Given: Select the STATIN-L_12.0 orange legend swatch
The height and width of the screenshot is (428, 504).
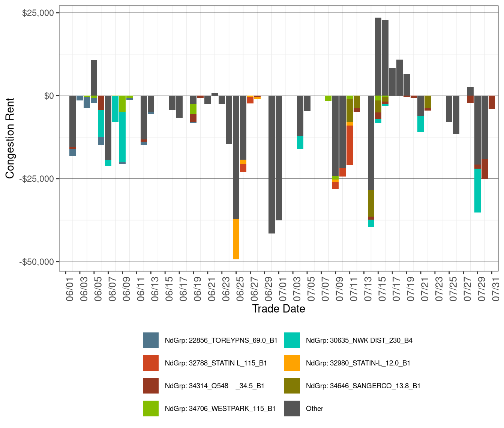Looking at the screenshot, I should (x=292, y=363).
